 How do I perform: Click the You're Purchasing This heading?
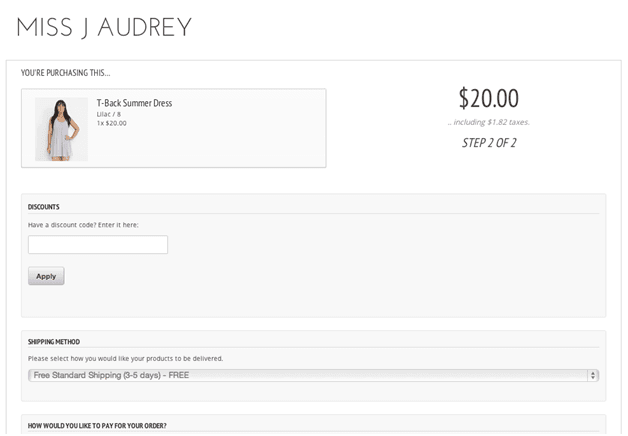66,73
